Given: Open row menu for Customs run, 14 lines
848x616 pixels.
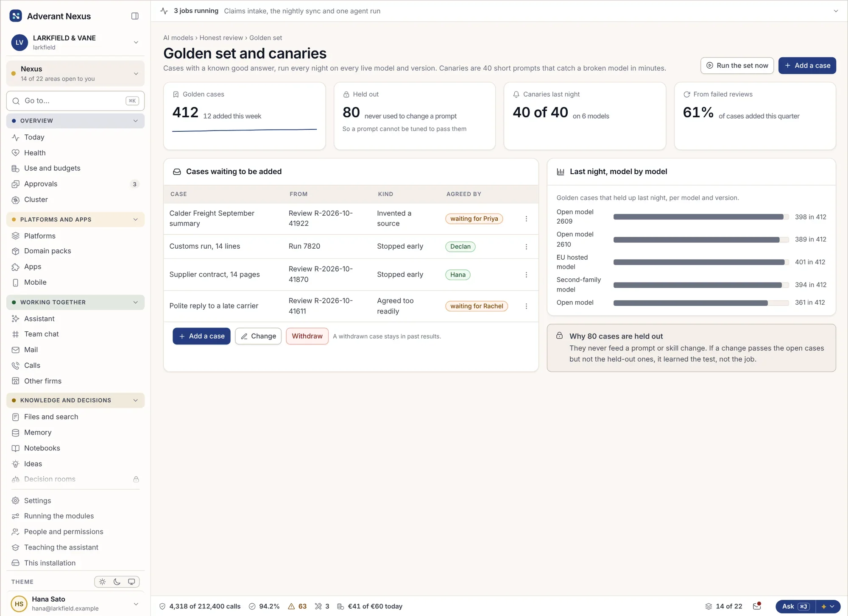Looking at the screenshot, I should tap(526, 247).
